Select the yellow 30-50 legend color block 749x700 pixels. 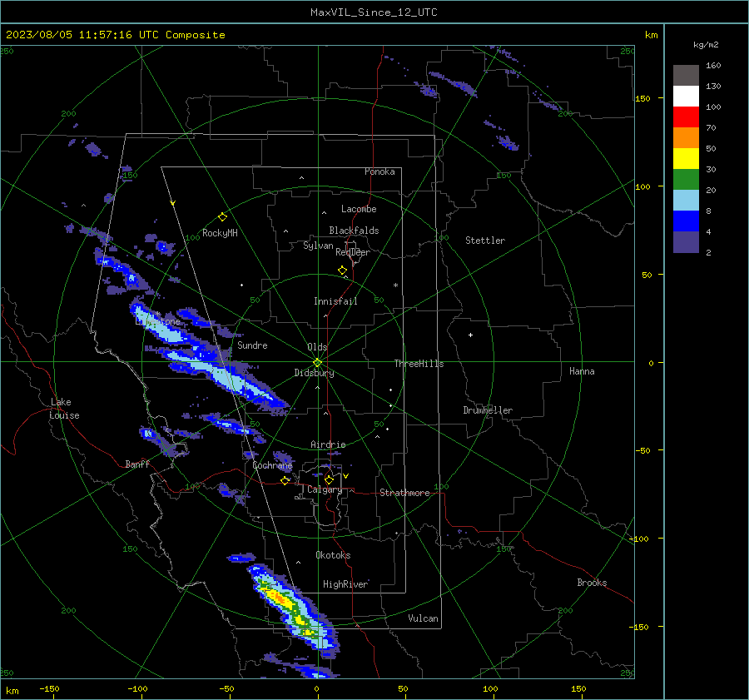pyautogui.click(x=686, y=159)
